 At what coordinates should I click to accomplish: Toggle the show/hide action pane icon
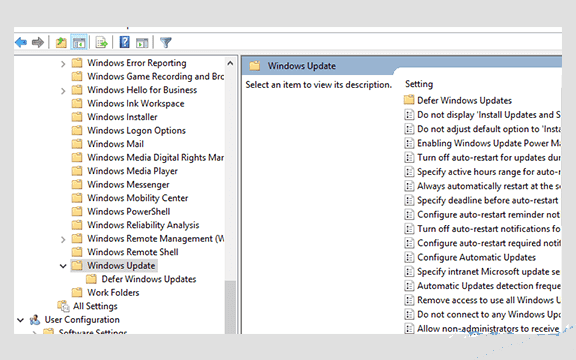click(142, 43)
